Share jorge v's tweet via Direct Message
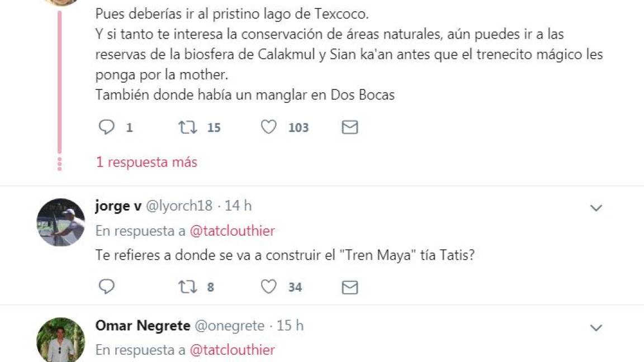 [349, 287]
